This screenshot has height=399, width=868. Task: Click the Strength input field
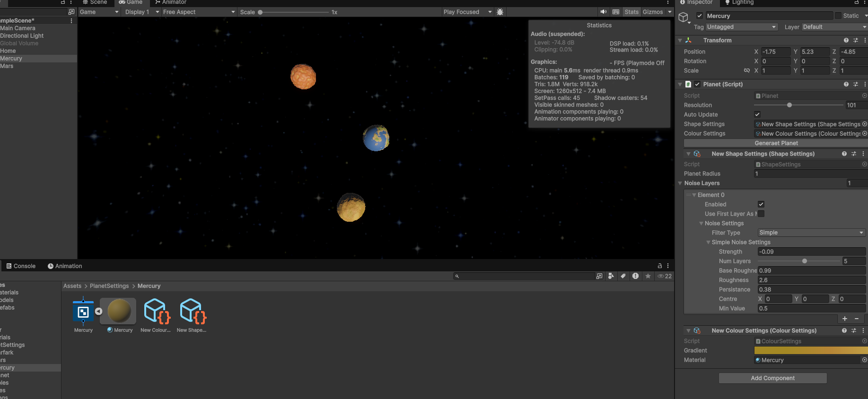(x=812, y=252)
